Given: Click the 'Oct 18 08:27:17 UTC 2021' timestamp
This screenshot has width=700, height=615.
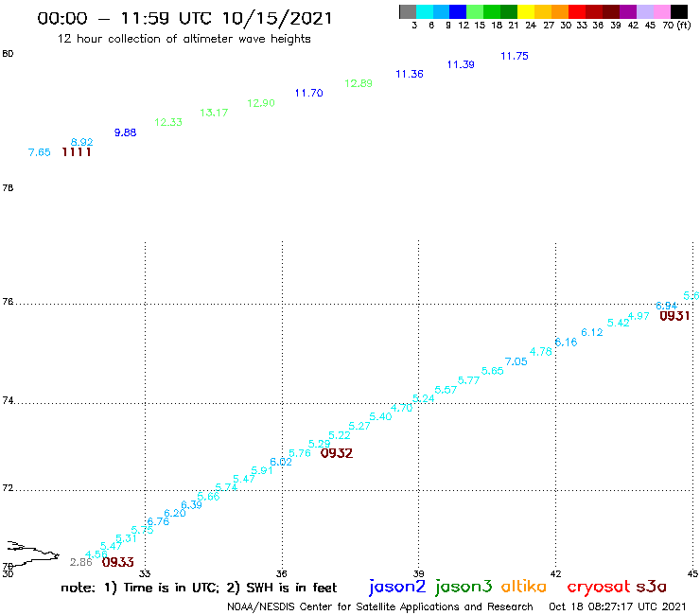Looking at the screenshot, I should (618, 607).
